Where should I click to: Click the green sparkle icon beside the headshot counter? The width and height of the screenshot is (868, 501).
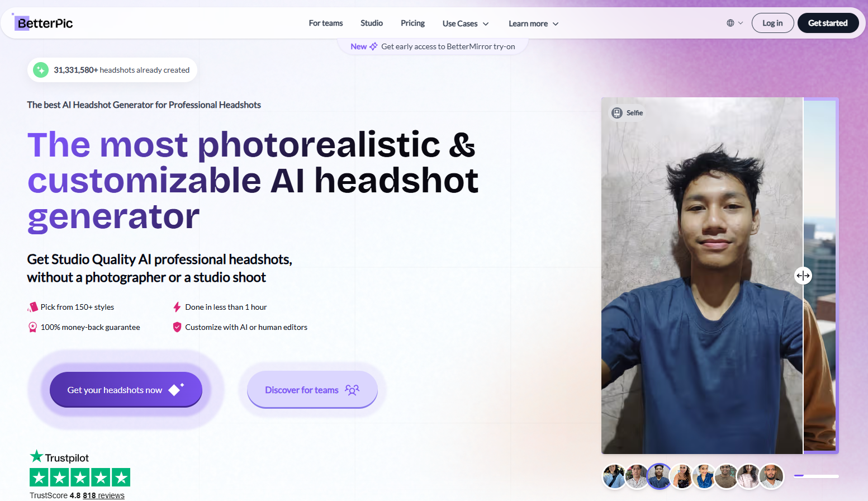click(41, 70)
